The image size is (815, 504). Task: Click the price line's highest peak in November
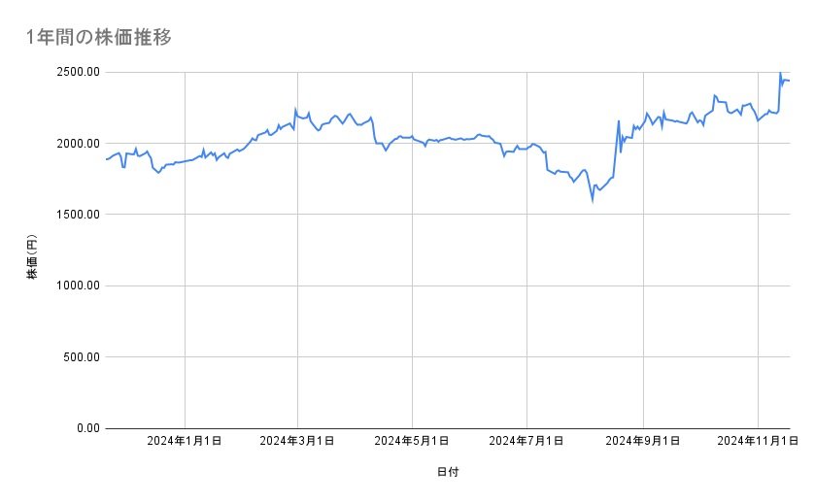click(780, 73)
